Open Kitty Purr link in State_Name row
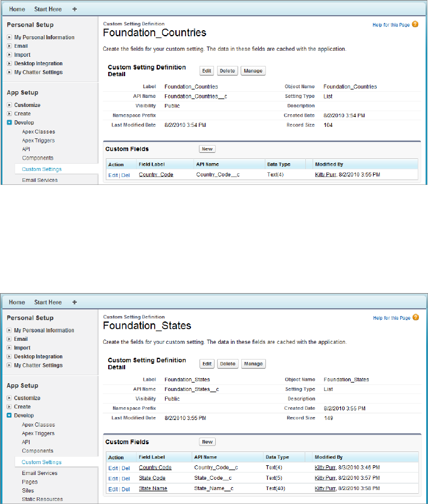 tap(325, 488)
